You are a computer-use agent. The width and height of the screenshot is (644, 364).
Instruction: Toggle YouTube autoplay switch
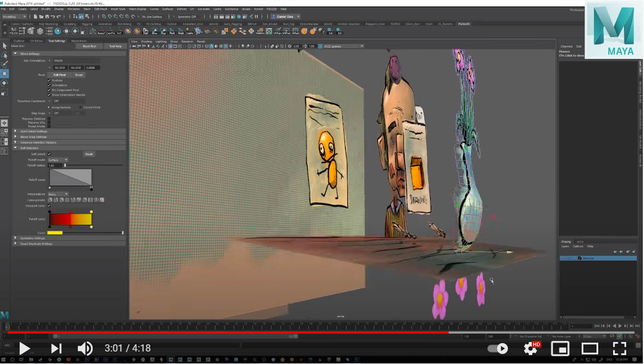pos(498,349)
